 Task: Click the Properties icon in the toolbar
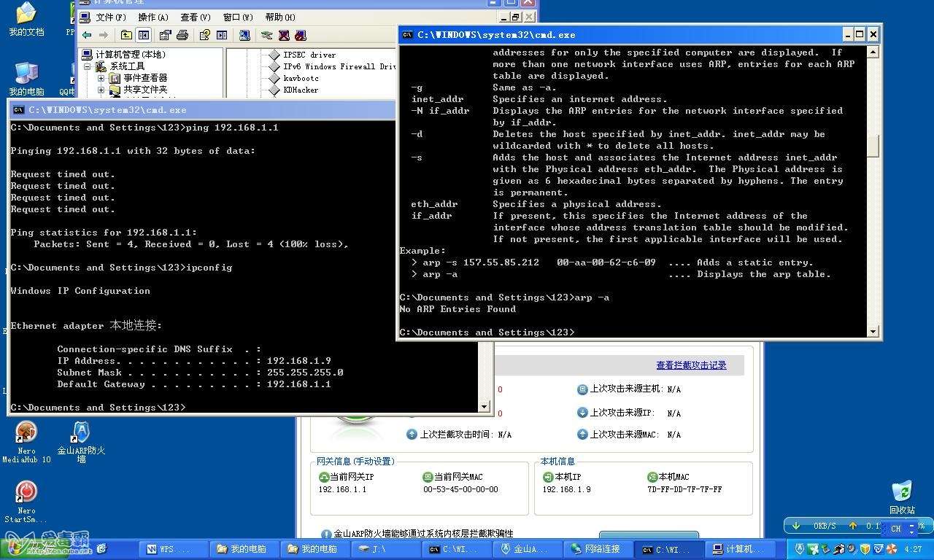coord(165,35)
